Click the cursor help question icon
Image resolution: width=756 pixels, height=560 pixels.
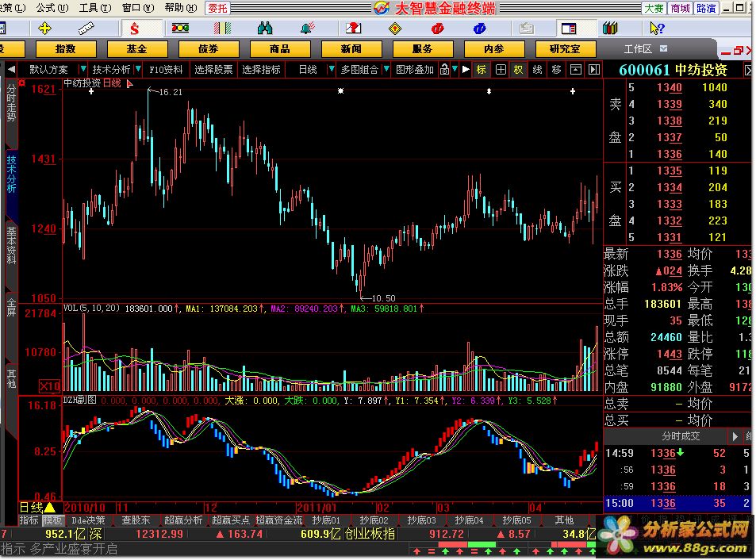click(657, 29)
